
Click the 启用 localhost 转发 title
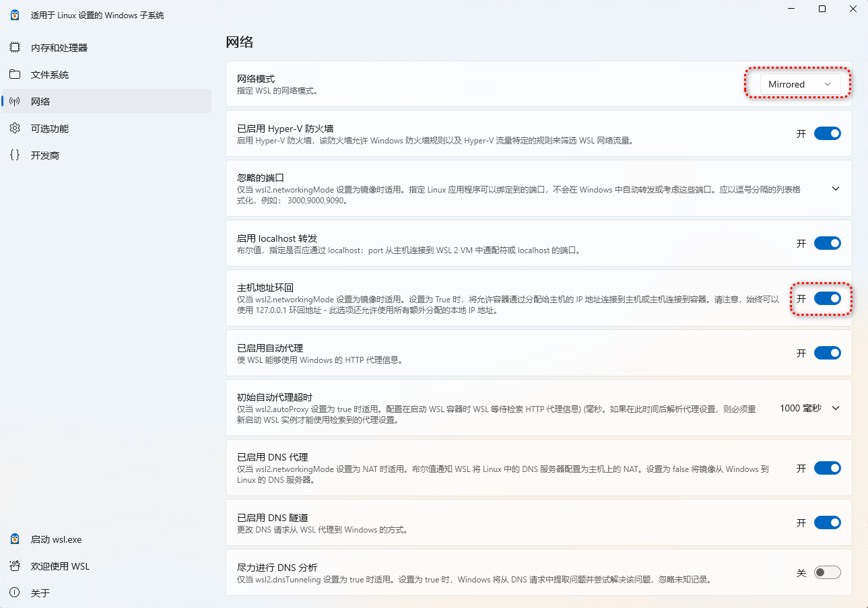pos(277,238)
